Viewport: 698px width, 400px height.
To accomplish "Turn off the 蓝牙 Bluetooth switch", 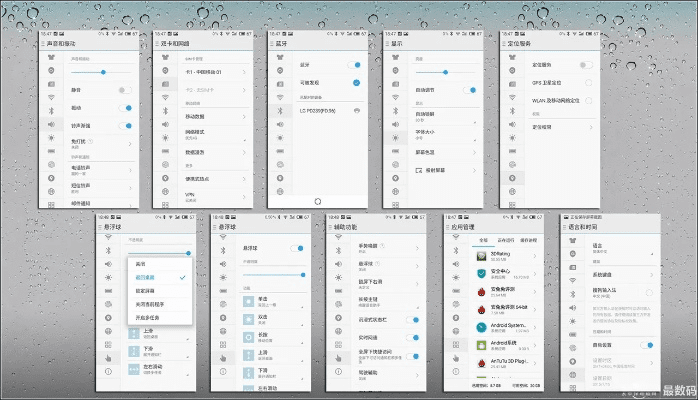I will pos(357,65).
